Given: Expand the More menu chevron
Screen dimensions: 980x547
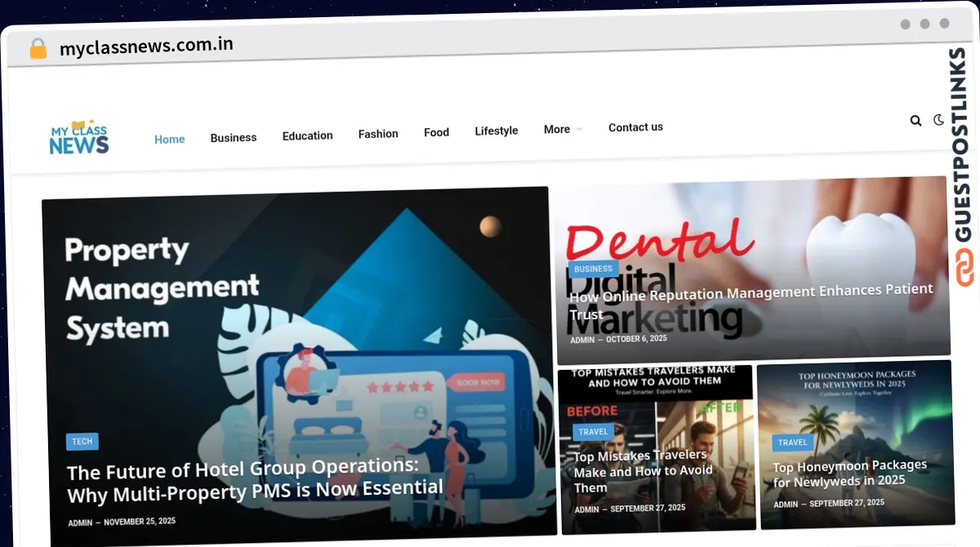Looking at the screenshot, I should (x=580, y=129).
